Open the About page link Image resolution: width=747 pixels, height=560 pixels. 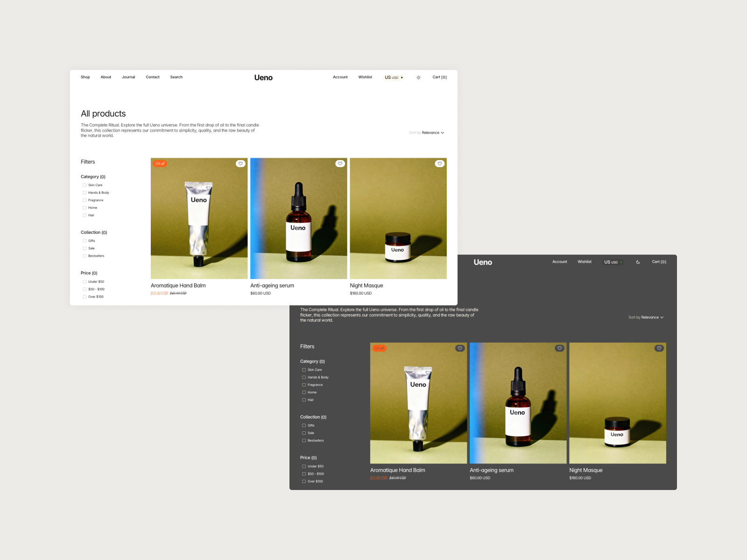(x=106, y=77)
